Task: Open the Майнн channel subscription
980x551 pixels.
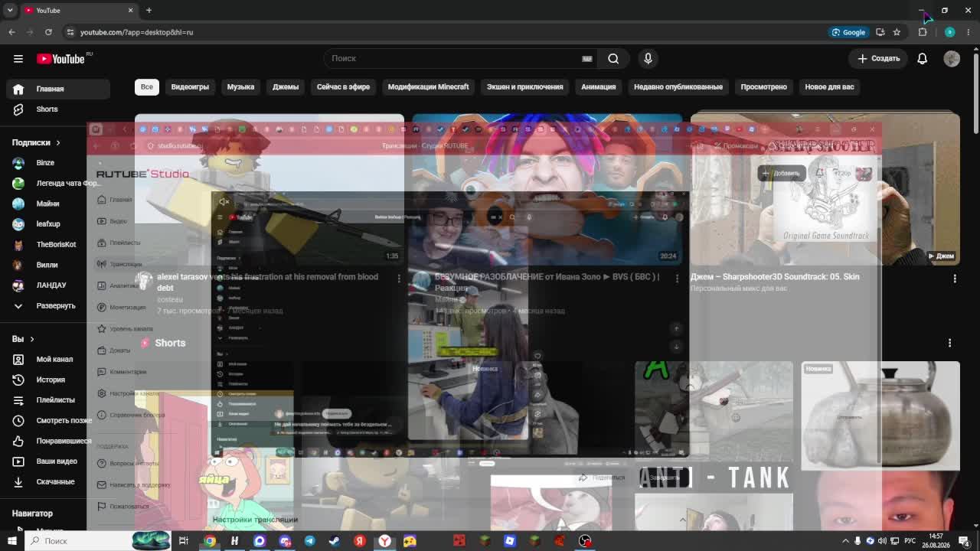Action: [60, 204]
